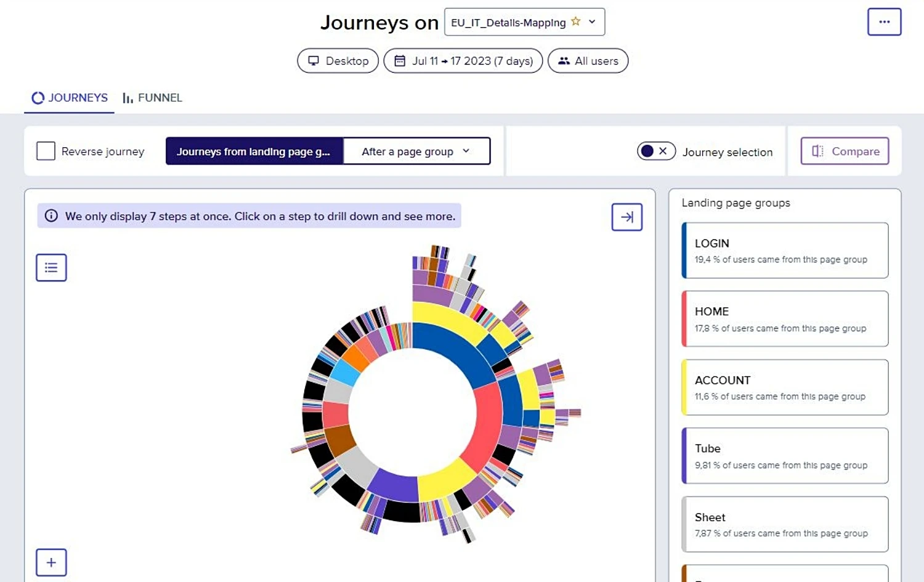This screenshot has height=582, width=924.
Task: Select the Desktop device filter
Action: point(338,61)
